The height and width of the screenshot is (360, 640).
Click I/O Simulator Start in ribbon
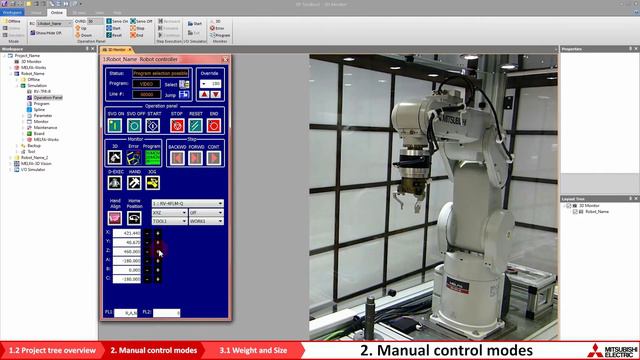point(195,24)
